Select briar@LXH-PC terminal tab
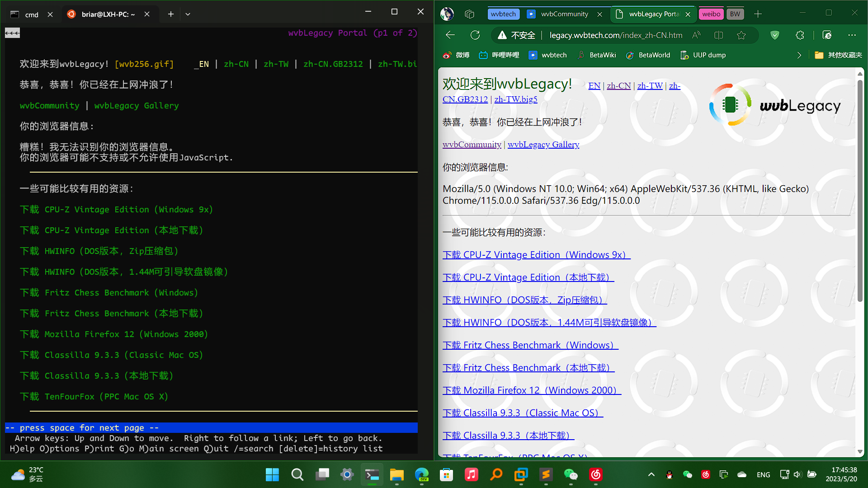 coord(108,14)
